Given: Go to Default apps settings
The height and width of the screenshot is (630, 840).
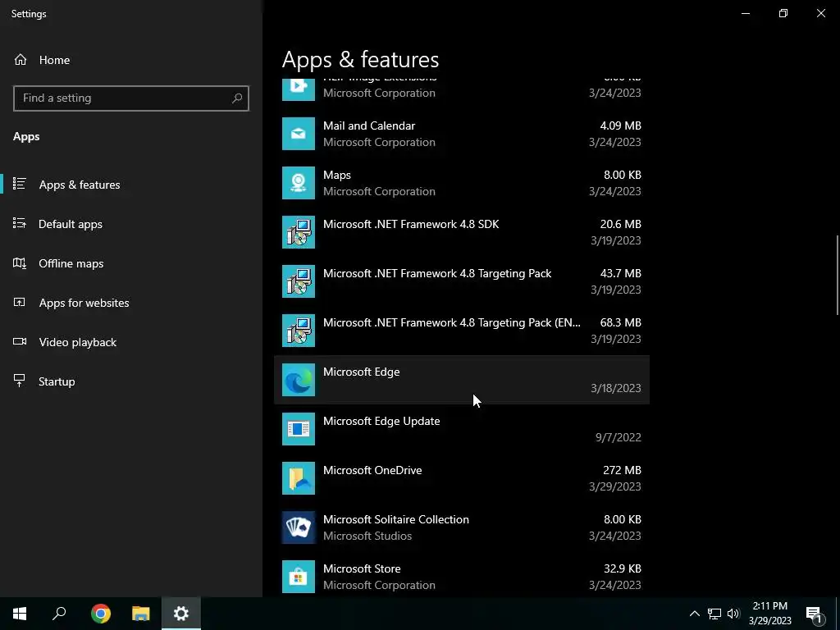Looking at the screenshot, I should pyautogui.click(x=131, y=224).
